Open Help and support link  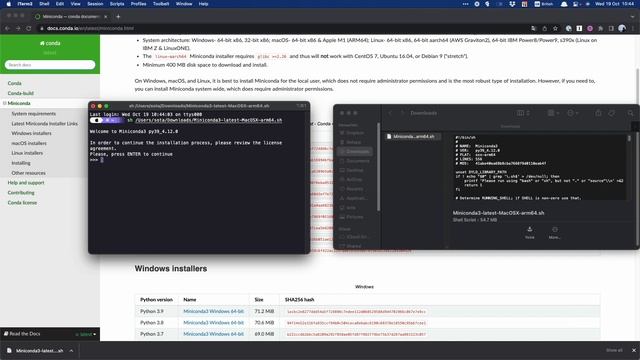tap(26, 183)
